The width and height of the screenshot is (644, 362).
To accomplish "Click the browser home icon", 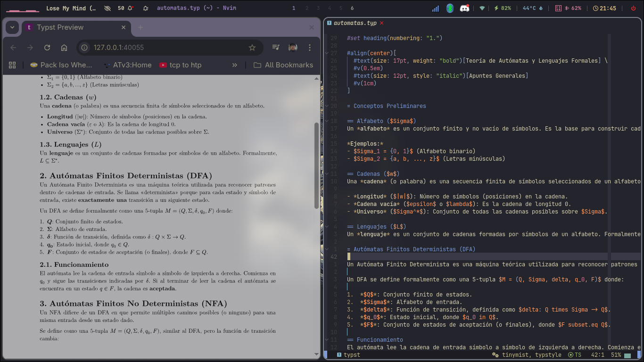I will (64, 47).
